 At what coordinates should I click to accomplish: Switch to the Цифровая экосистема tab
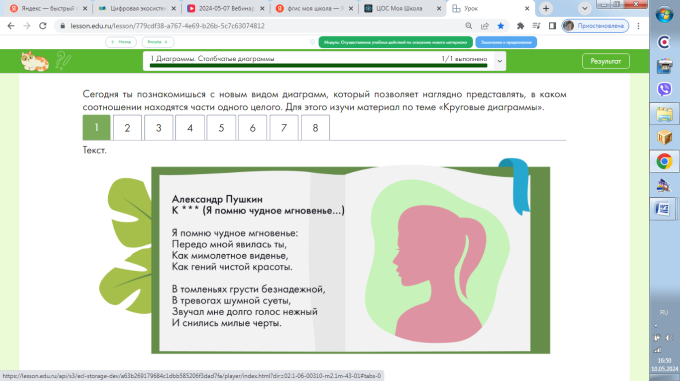point(137,8)
